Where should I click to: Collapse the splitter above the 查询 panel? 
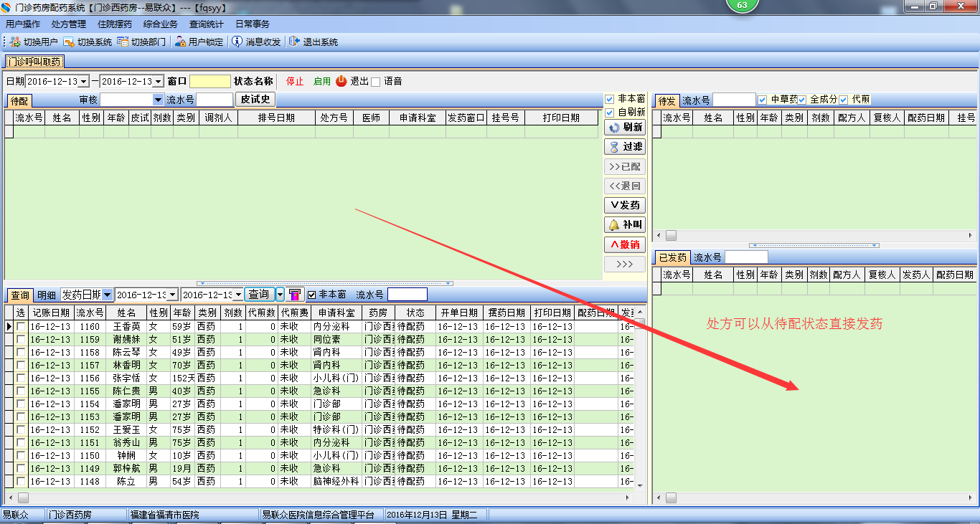pos(325,283)
